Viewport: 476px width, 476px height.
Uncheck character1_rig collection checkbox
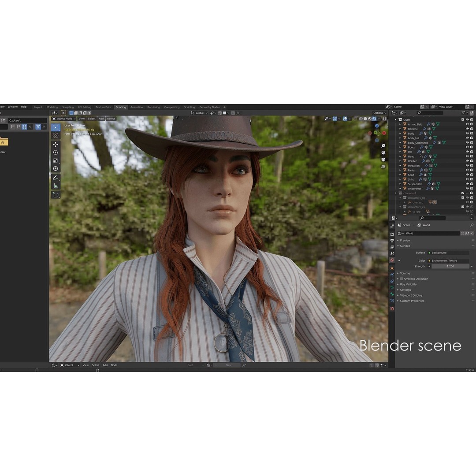click(x=463, y=197)
